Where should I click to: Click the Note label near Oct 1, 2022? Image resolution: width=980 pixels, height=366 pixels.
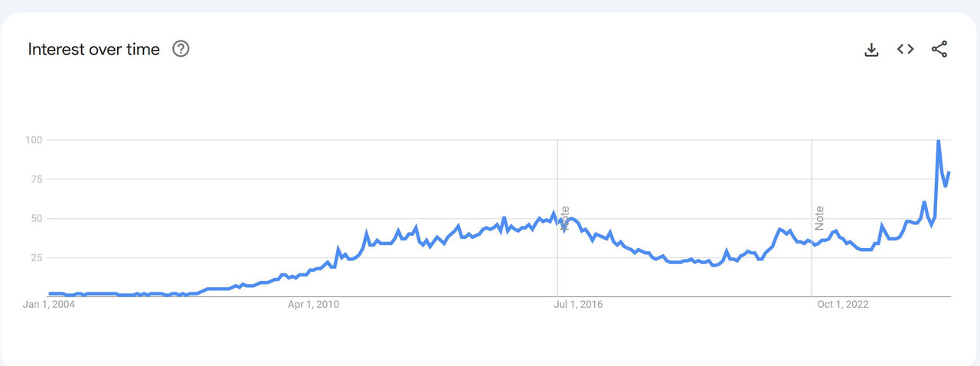click(819, 218)
